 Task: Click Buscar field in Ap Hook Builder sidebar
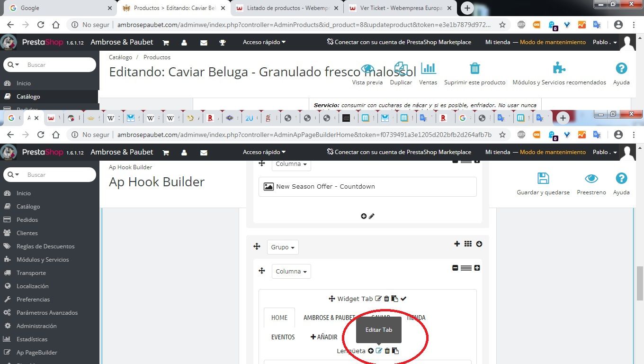pos(50,174)
